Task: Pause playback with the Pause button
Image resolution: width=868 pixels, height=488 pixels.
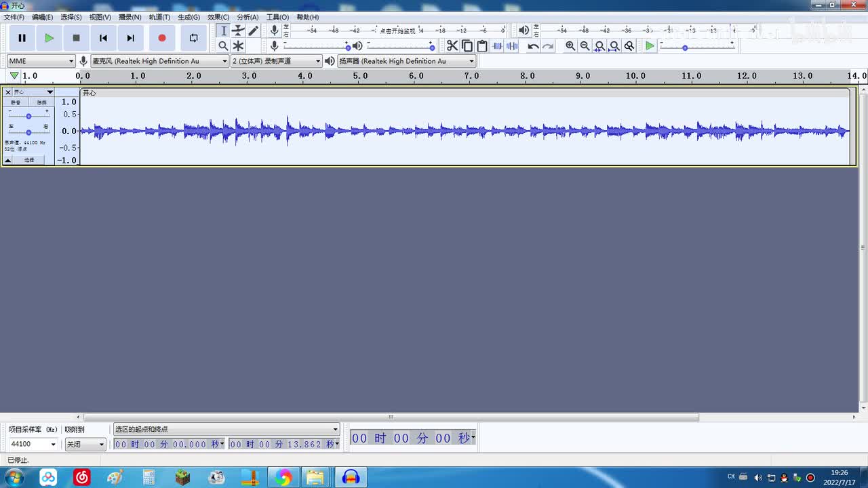Action: pyautogui.click(x=22, y=38)
